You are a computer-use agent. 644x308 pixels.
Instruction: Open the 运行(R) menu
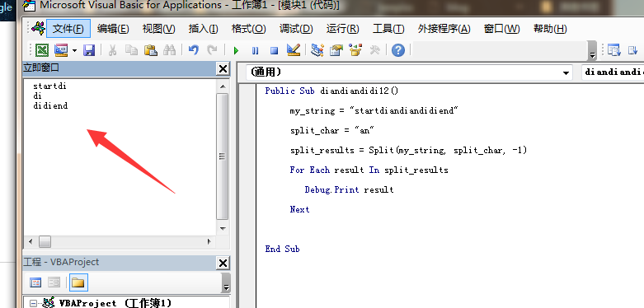coord(342,29)
